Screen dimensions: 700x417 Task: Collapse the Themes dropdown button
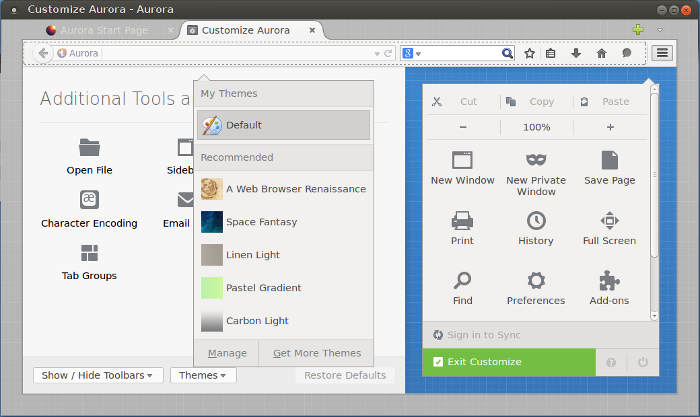point(203,375)
